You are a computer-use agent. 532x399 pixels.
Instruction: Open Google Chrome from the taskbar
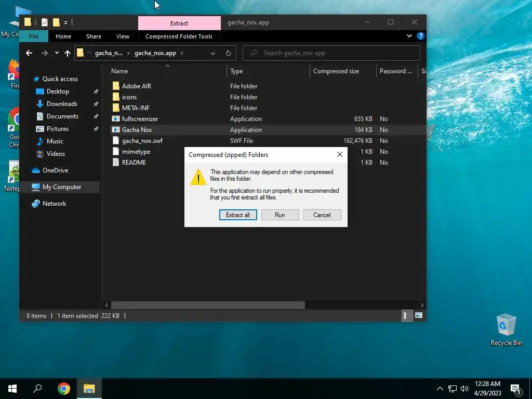(x=63, y=389)
